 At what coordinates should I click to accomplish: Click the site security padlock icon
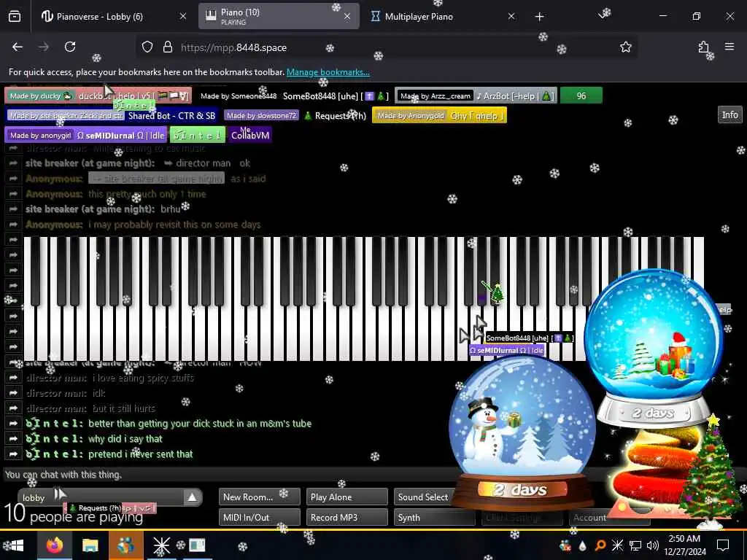[167, 47]
